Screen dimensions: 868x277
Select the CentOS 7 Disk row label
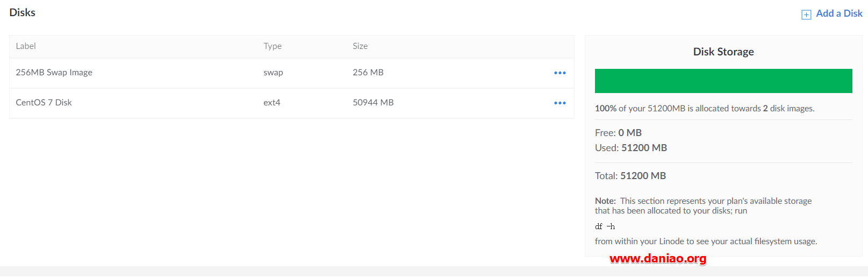44,102
